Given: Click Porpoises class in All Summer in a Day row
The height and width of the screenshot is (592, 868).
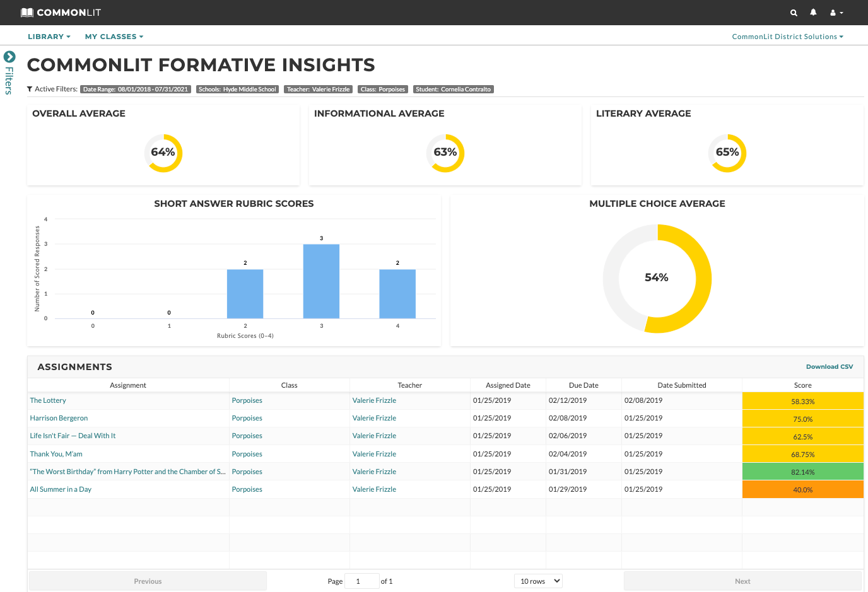Looking at the screenshot, I should pyautogui.click(x=247, y=490).
